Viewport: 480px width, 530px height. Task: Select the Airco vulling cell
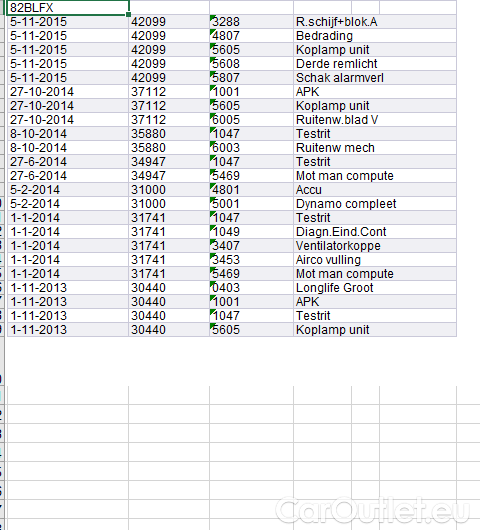click(375, 260)
